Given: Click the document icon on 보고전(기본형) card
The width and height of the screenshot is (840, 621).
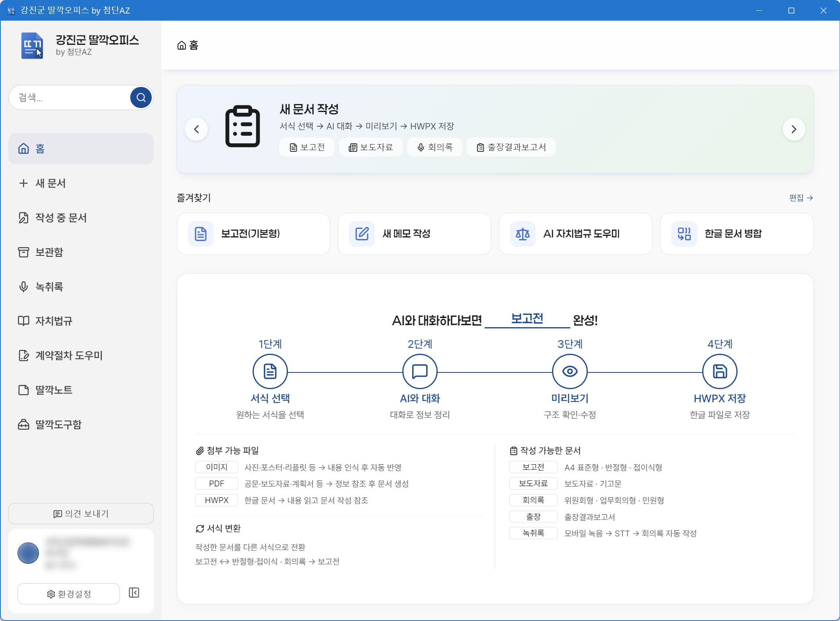Looking at the screenshot, I should pyautogui.click(x=201, y=234).
